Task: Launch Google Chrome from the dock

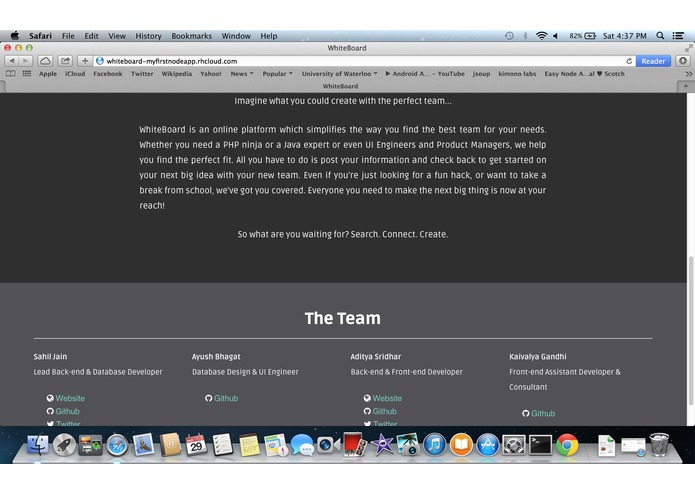Action: pyautogui.click(x=567, y=444)
